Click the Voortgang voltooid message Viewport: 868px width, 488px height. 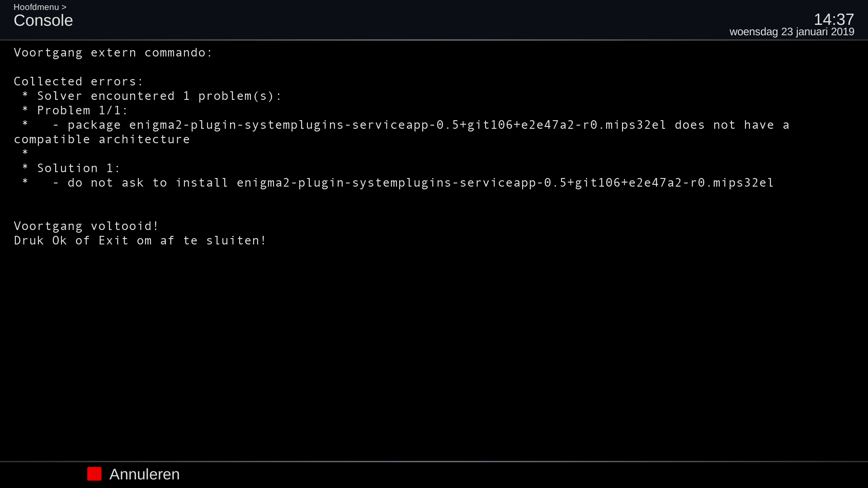(86, 225)
